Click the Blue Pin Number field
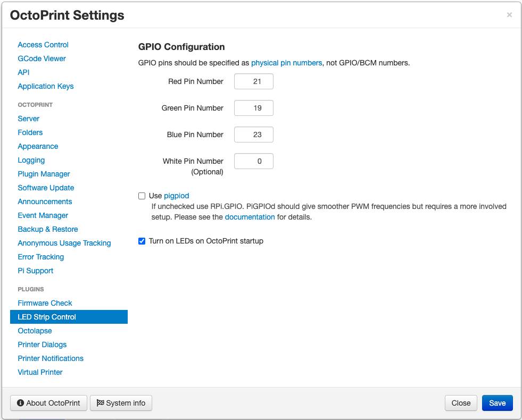522x420 pixels. [254, 135]
